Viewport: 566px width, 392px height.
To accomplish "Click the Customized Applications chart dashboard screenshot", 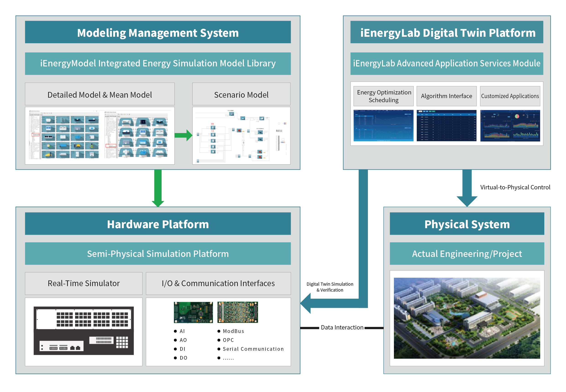I will pos(510,125).
